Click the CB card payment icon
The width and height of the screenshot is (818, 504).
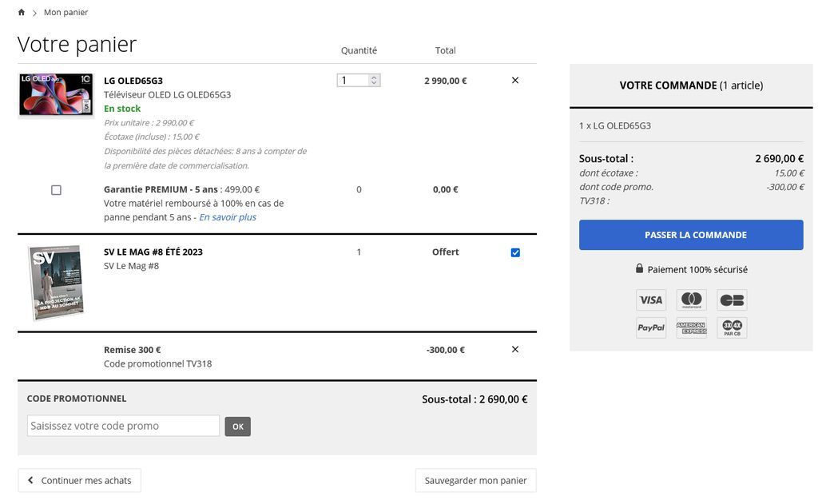click(x=732, y=300)
